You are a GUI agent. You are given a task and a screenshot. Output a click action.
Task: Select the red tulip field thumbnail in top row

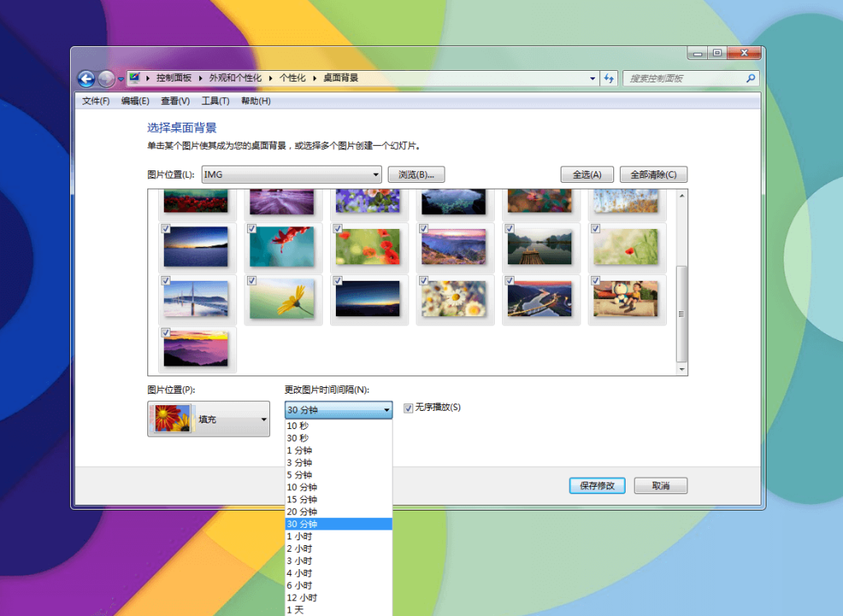196,201
